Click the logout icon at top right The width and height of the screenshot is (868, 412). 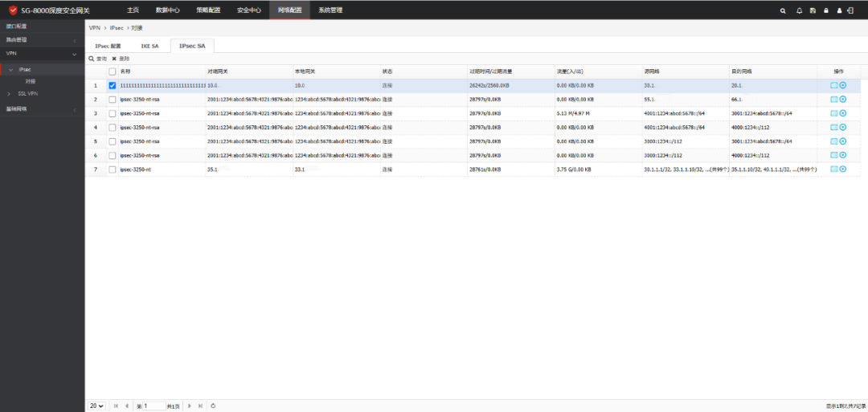pos(850,10)
